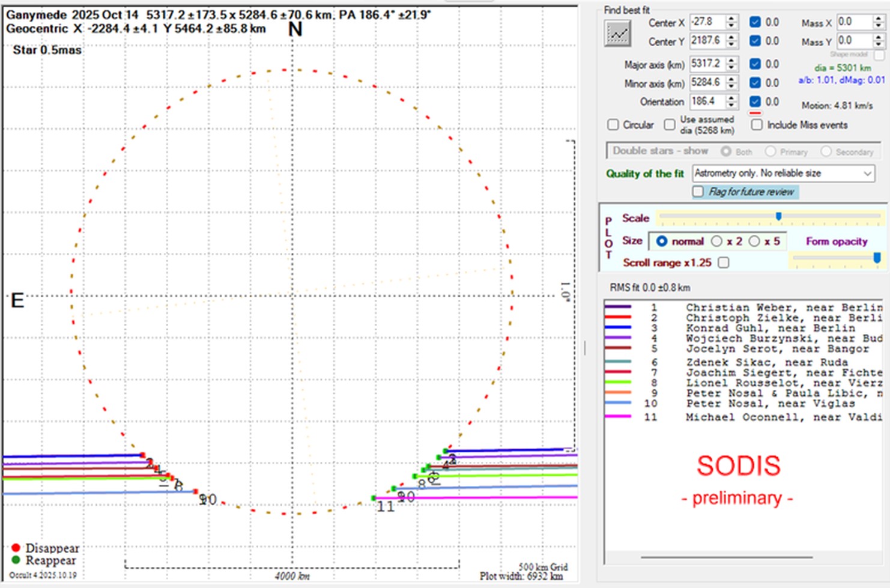Click the Form opacity slider handle

877,258
